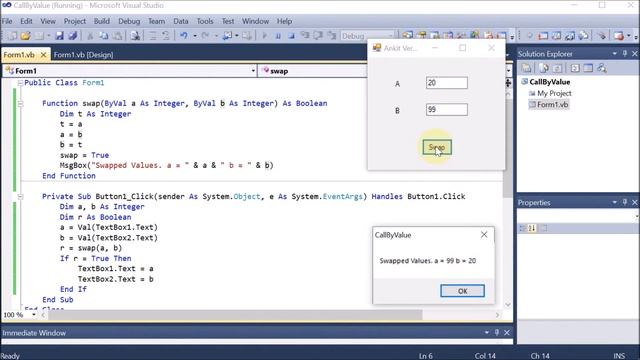
Task: Click the Redo toolbar icon
Action: point(205,36)
